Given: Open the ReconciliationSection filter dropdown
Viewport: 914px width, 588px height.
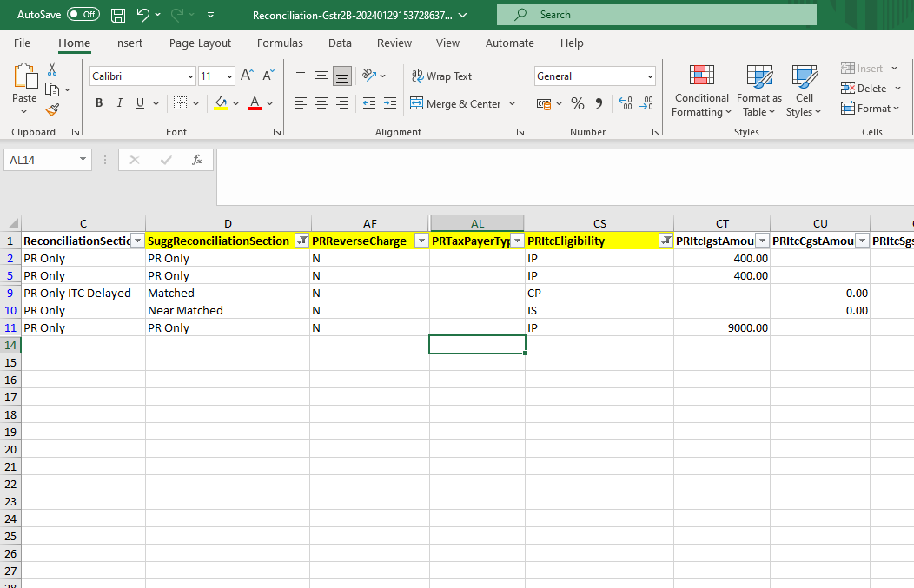Looking at the screenshot, I should point(137,241).
